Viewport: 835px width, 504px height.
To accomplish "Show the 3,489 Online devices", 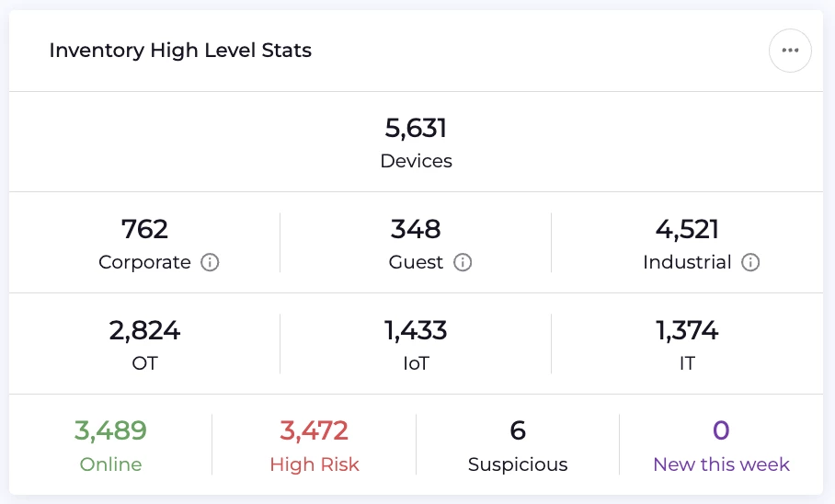I will pyautogui.click(x=110, y=430).
